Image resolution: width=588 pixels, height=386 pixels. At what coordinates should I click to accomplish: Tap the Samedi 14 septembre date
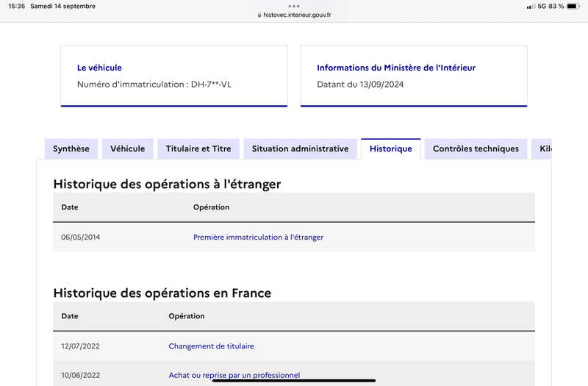point(63,6)
